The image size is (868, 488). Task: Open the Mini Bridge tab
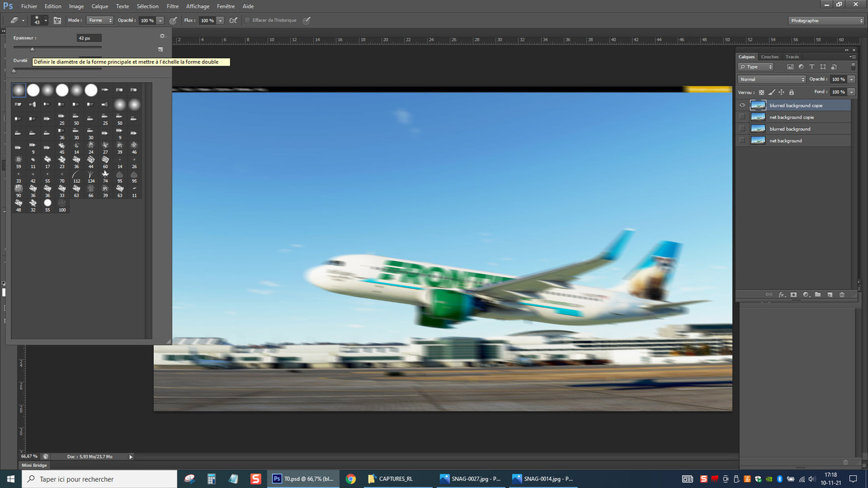tap(35, 465)
